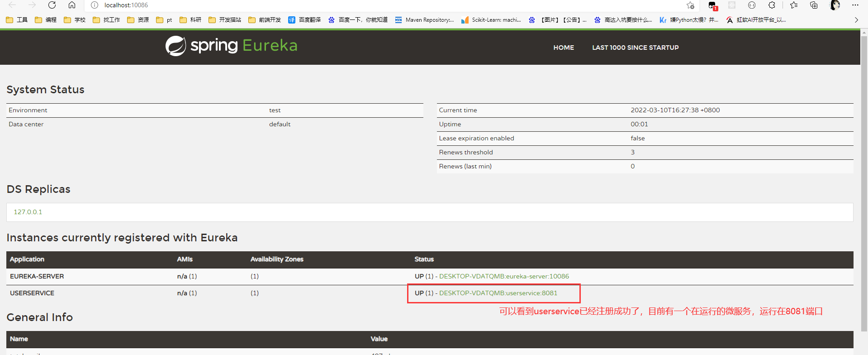The width and height of the screenshot is (868, 355).
Task: Go back to previous page
Action: tap(12, 5)
